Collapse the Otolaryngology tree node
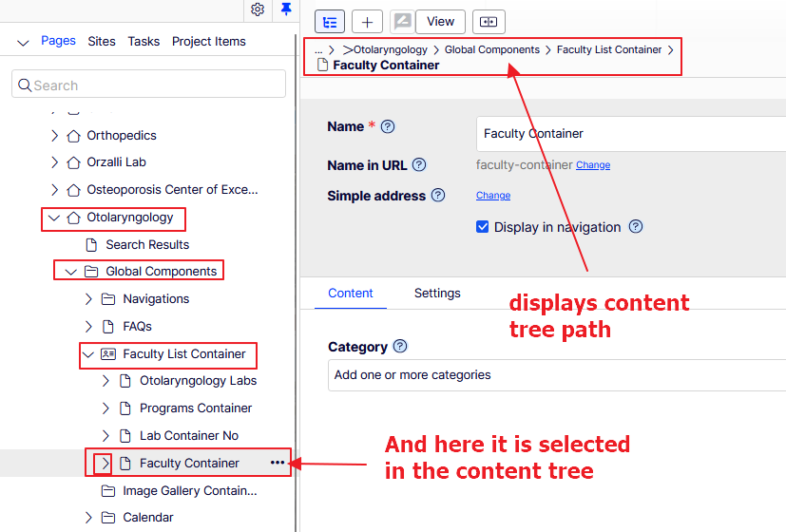Image resolution: width=786 pixels, height=532 pixels. pyautogui.click(x=54, y=218)
